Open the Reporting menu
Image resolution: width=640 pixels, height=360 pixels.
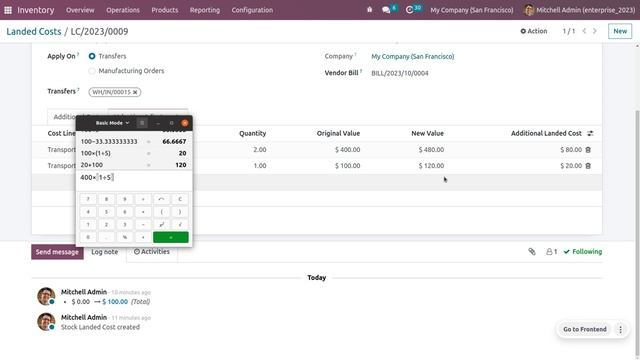coord(204,10)
